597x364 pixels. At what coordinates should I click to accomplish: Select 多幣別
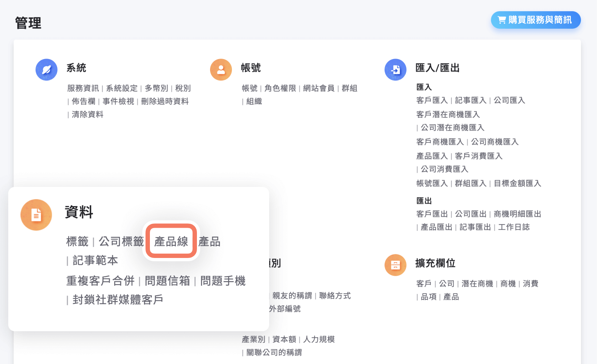click(x=156, y=88)
